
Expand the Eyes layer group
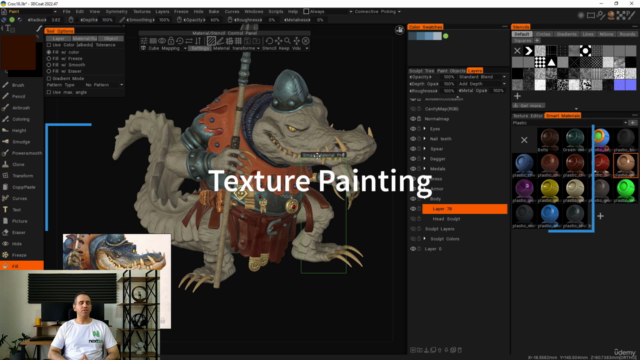point(425,129)
